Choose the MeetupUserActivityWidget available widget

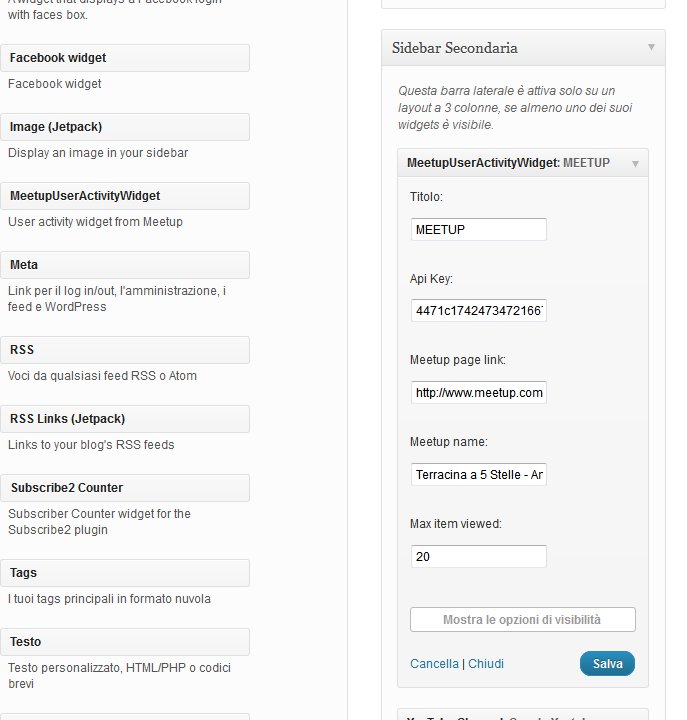coord(125,196)
